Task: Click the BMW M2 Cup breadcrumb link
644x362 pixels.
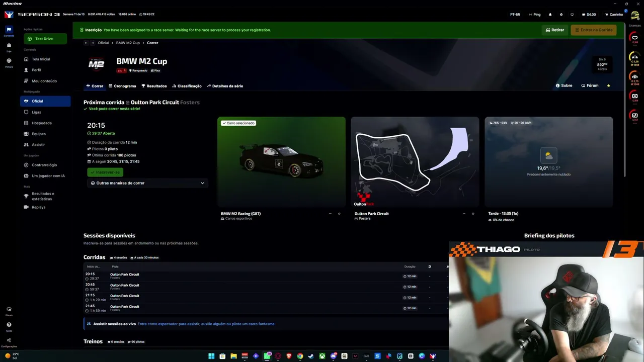Action: click(x=128, y=43)
